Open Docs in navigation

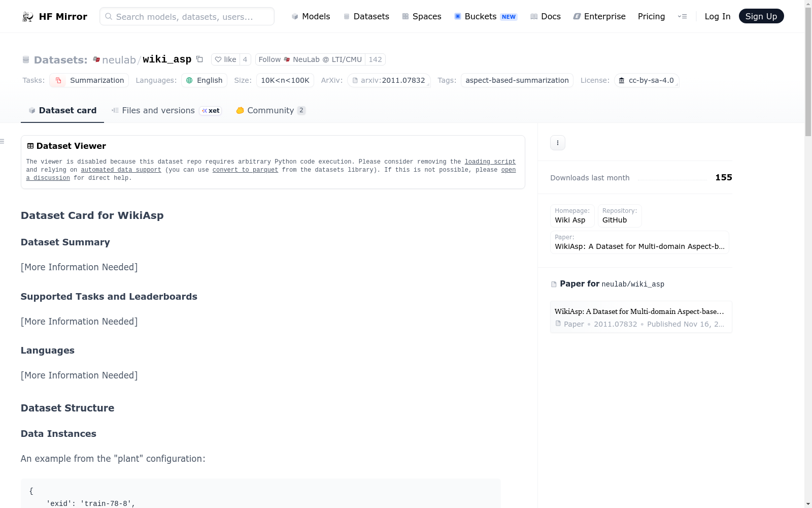[x=546, y=17]
